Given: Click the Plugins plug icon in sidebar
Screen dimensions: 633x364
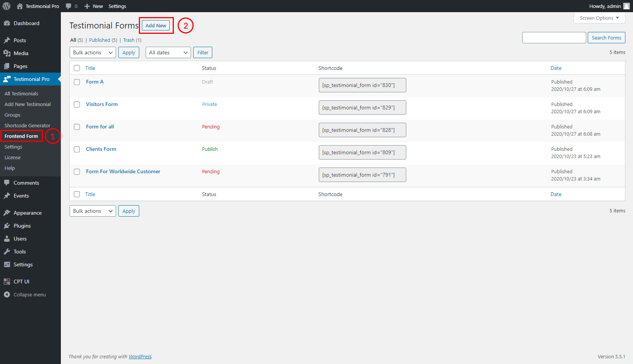Looking at the screenshot, I should point(7,226).
